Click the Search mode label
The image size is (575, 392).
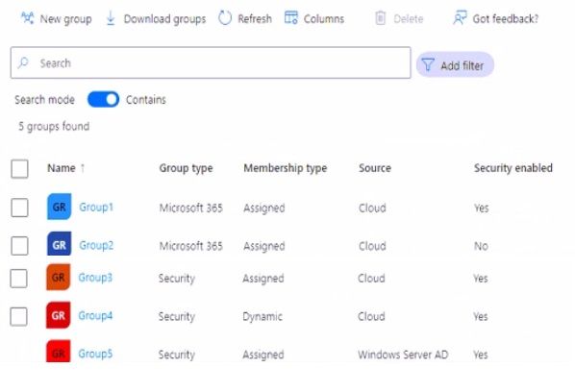click(45, 100)
